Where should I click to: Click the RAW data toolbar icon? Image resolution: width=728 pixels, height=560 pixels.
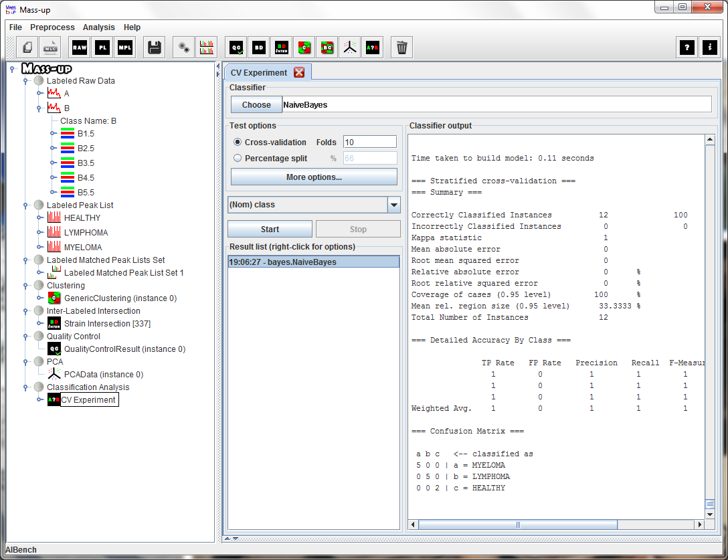pyautogui.click(x=80, y=48)
